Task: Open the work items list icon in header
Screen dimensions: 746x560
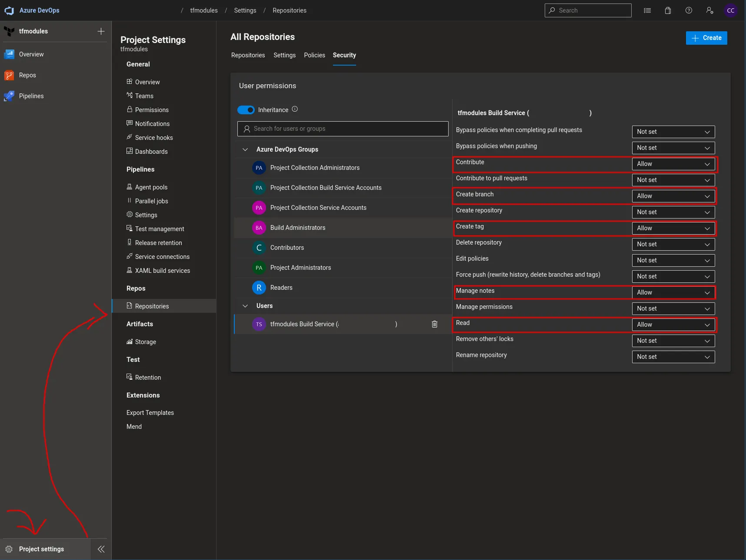Action: pyautogui.click(x=647, y=10)
